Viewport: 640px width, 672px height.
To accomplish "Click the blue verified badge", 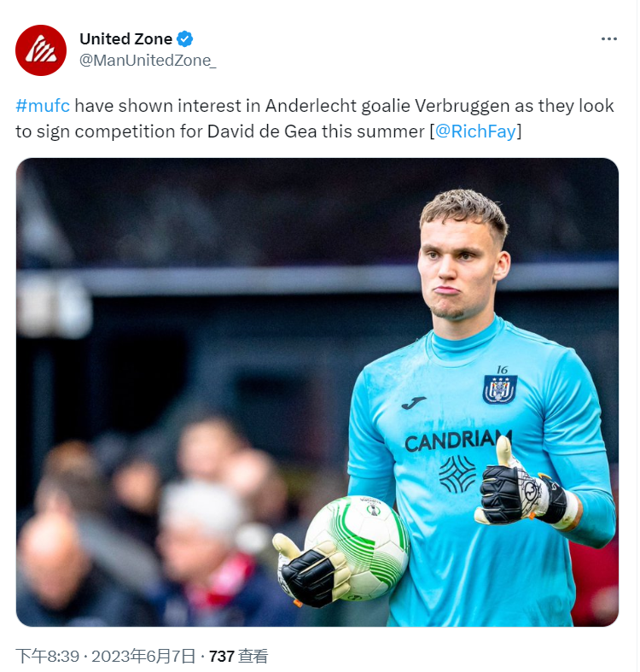I will pos(185,39).
